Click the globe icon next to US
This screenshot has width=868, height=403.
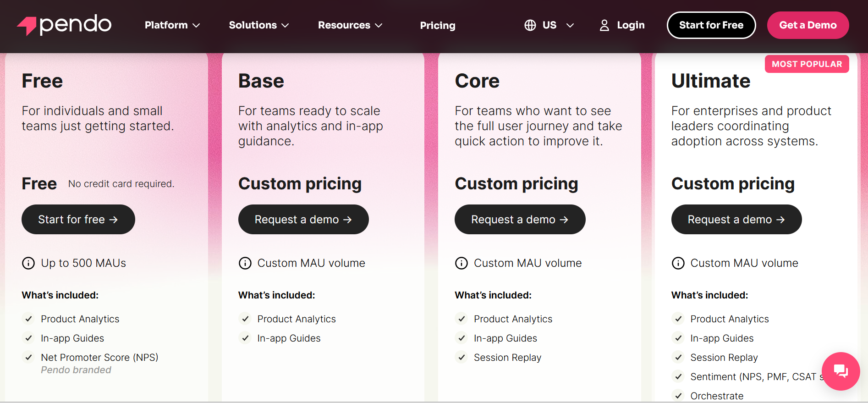[530, 25]
